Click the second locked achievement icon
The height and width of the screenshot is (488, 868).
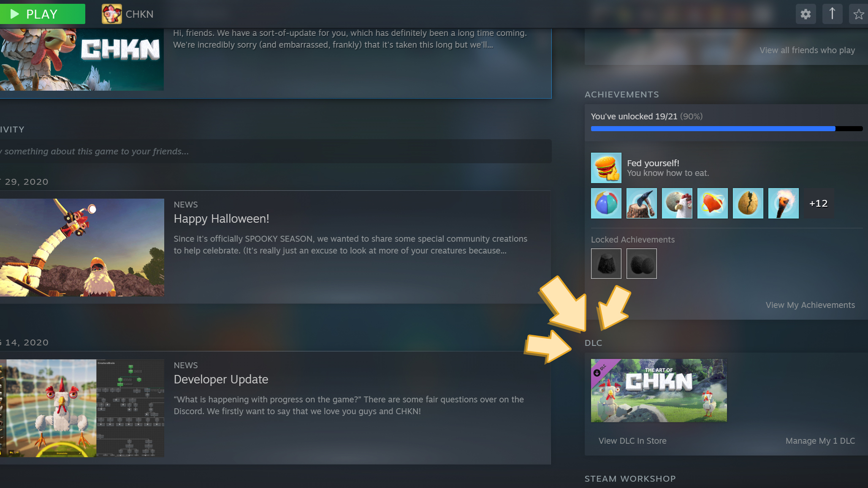coord(641,263)
